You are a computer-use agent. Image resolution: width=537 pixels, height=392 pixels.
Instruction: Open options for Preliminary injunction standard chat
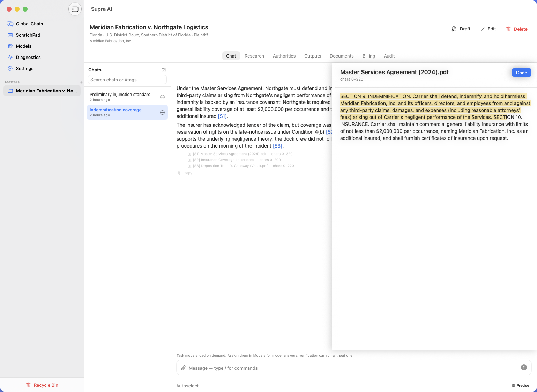pos(162,97)
